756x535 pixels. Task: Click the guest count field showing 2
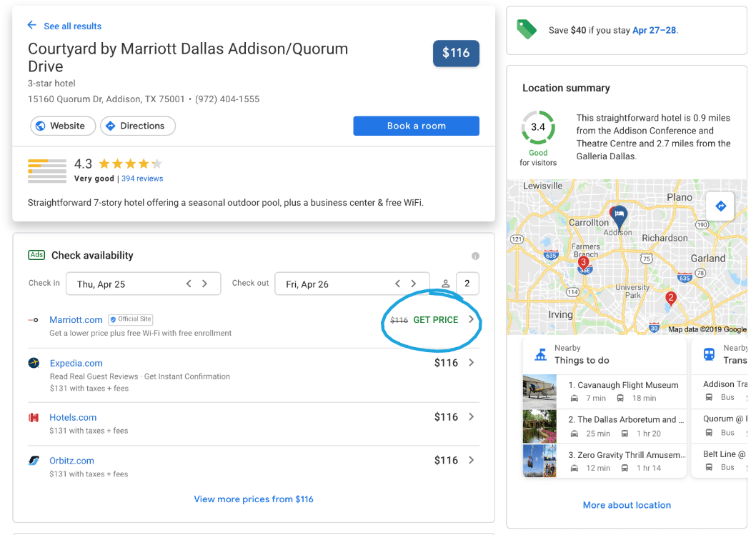[467, 284]
